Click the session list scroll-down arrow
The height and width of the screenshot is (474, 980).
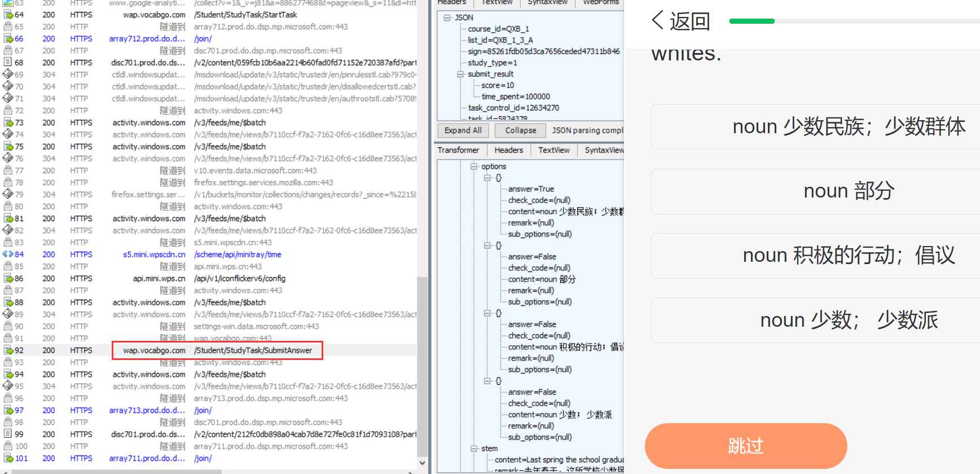pyautogui.click(x=422, y=463)
